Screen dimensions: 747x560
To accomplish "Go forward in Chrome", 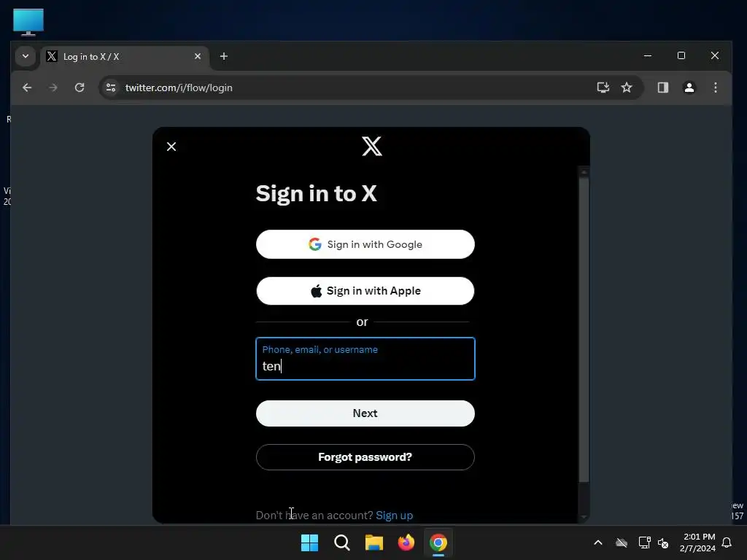I will [x=53, y=87].
